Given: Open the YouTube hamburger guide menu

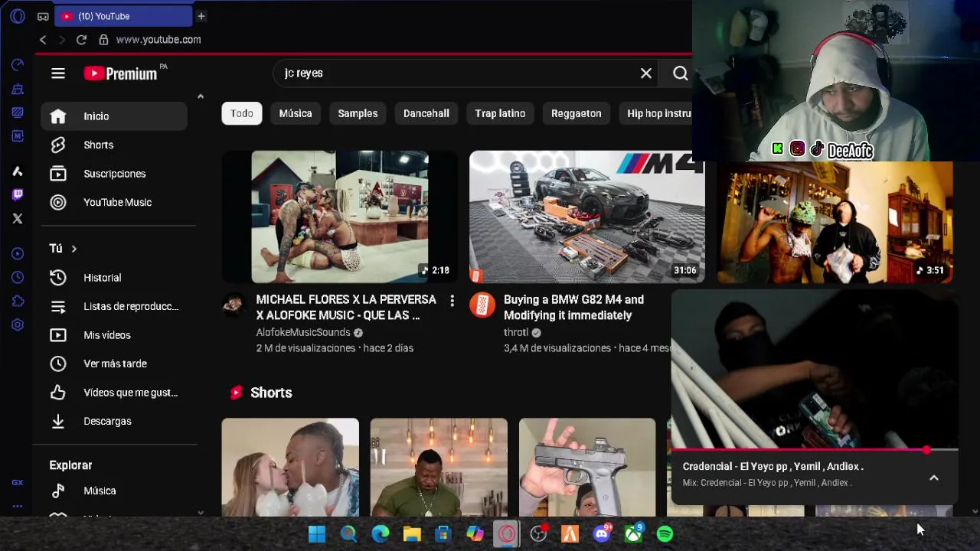Looking at the screenshot, I should (58, 73).
